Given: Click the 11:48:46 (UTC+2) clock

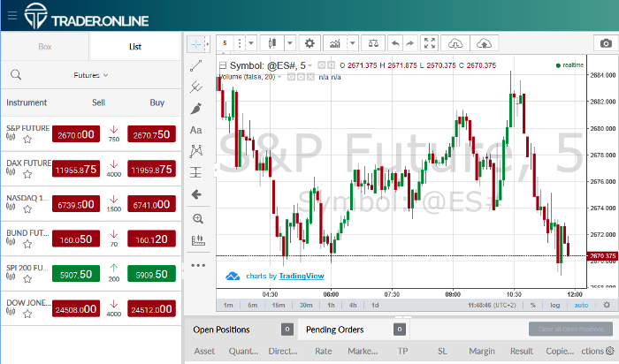Looking at the screenshot, I should (492, 305).
